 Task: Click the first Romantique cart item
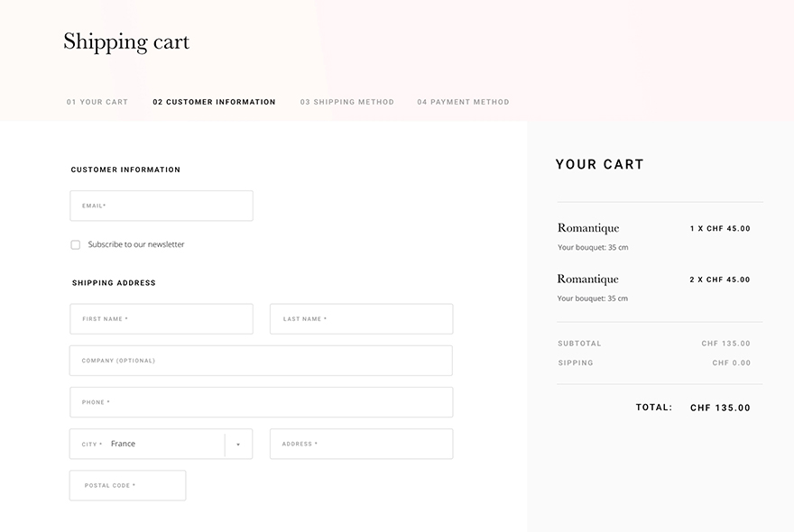pos(588,228)
